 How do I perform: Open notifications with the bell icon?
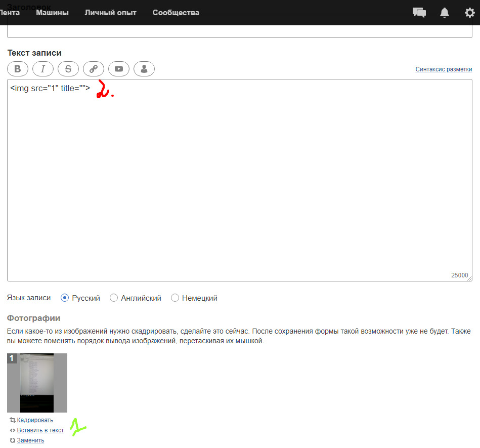pyautogui.click(x=445, y=13)
